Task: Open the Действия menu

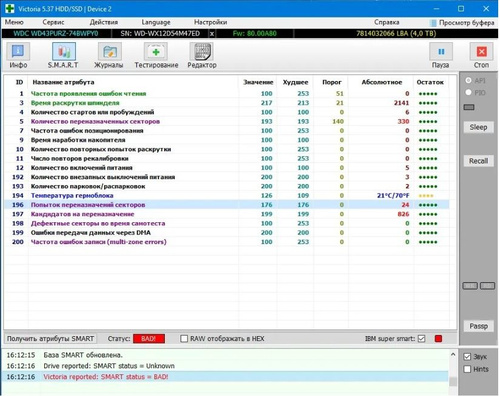Action: coord(104,22)
